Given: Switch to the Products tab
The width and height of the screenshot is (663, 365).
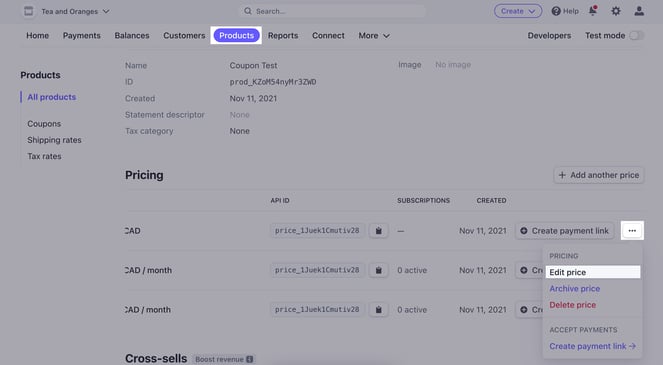Looking at the screenshot, I should point(236,35).
